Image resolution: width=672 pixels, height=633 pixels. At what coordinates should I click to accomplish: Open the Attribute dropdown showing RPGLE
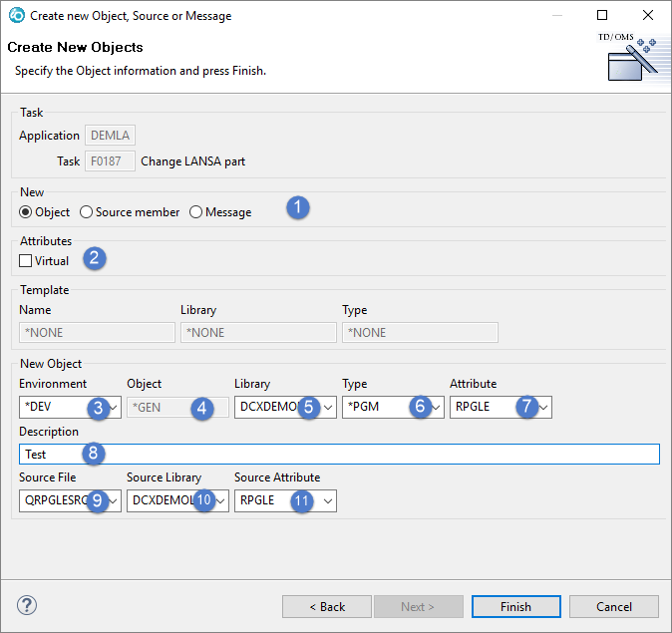click(x=543, y=408)
